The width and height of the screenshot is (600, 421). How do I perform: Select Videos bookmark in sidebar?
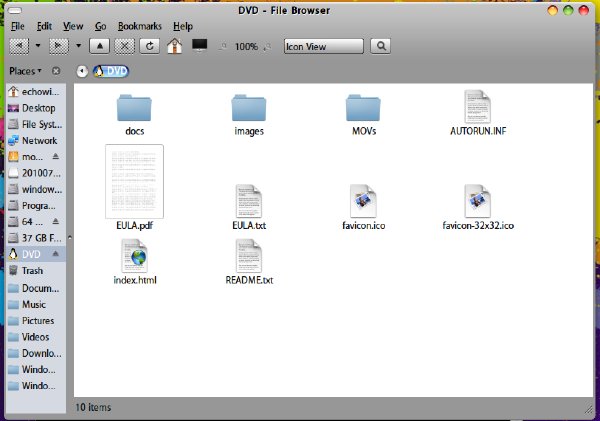pos(36,337)
